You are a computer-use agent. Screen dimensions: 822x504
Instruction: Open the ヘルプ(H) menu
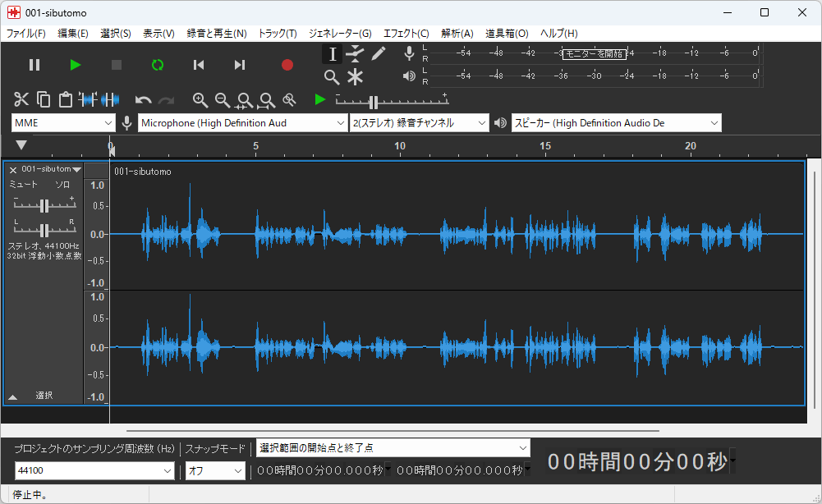click(559, 34)
